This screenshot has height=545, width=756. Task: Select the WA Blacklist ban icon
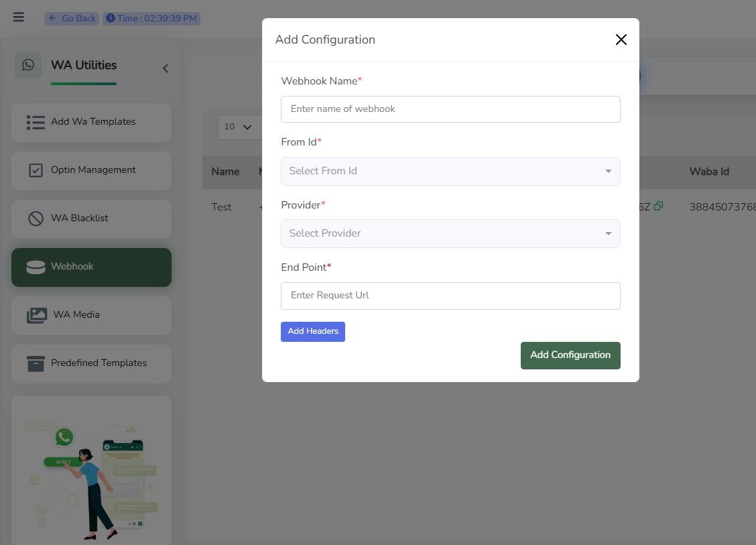click(36, 219)
